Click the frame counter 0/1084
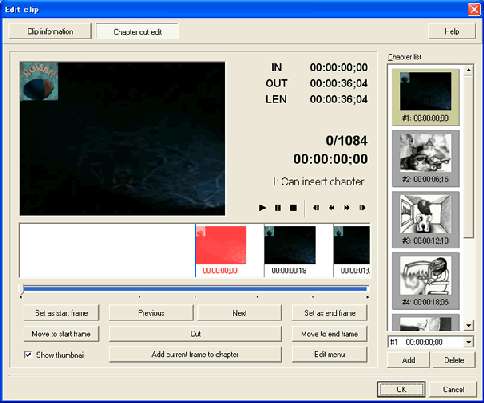This screenshot has width=484, height=403. pos(347,141)
